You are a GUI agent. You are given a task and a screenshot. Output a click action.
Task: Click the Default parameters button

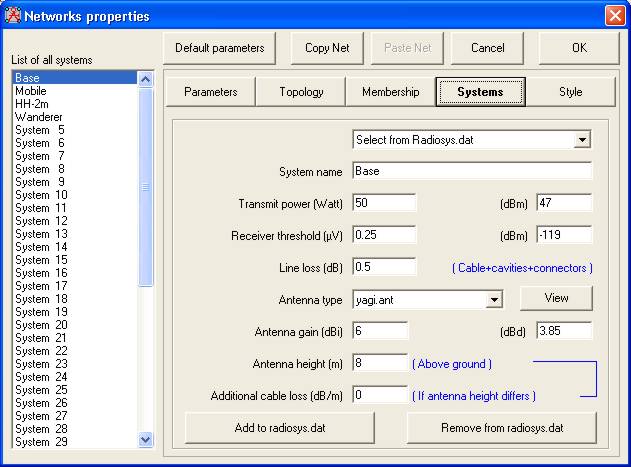point(219,48)
